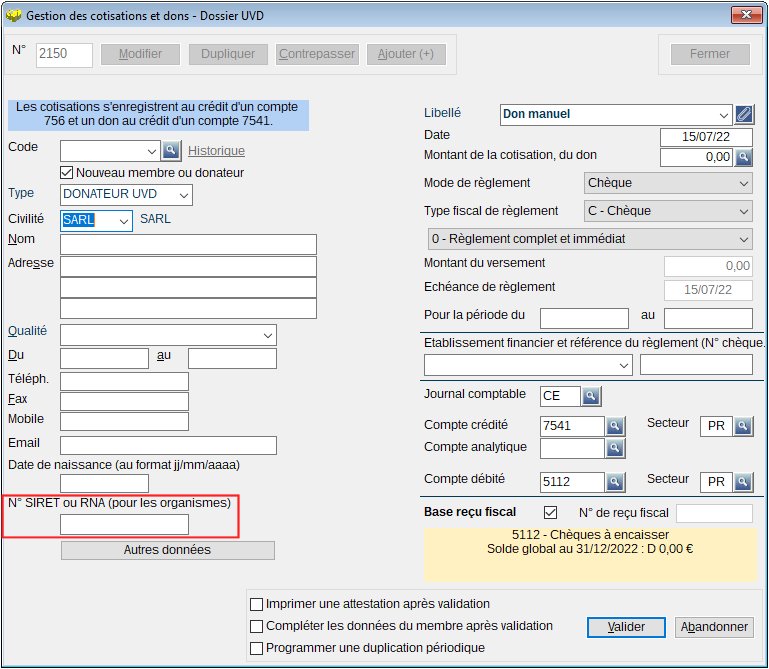Screen dimensions: 769x669
Task: Click the Nom input field
Action: coord(188,244)
